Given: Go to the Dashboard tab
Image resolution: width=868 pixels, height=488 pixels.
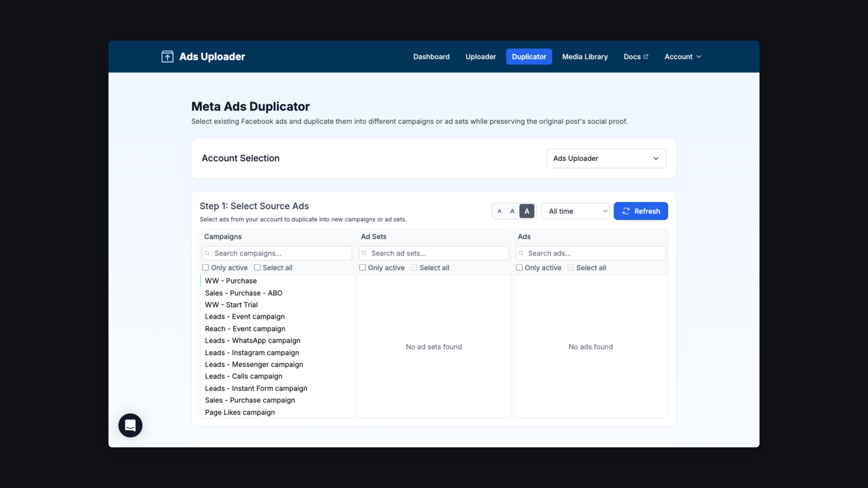Looking at the screenshot, I should 431,56.
